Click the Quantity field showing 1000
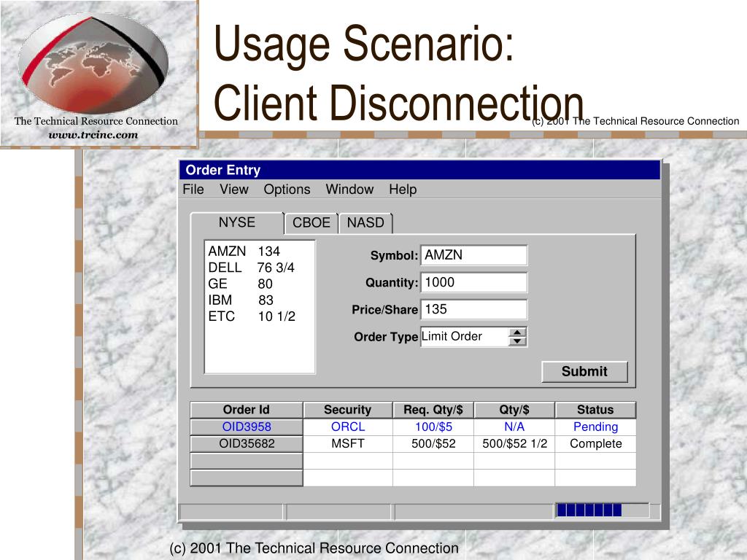747x560 pixels. [x=474, y=282]
